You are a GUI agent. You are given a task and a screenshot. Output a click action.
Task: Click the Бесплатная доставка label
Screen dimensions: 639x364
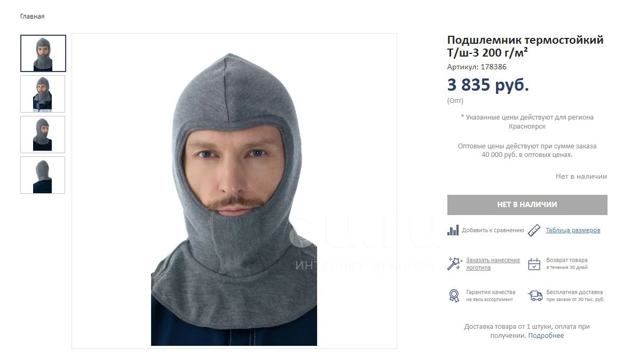(574, 292)
